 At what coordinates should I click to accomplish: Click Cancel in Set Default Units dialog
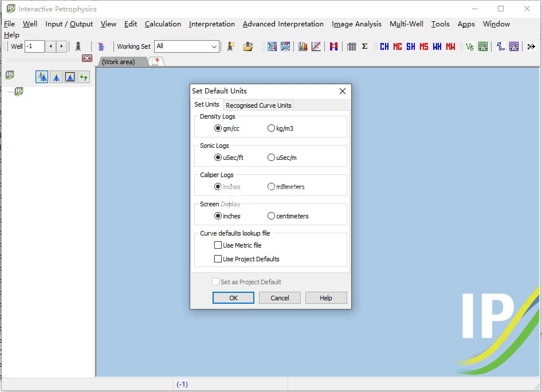(280, 297)
